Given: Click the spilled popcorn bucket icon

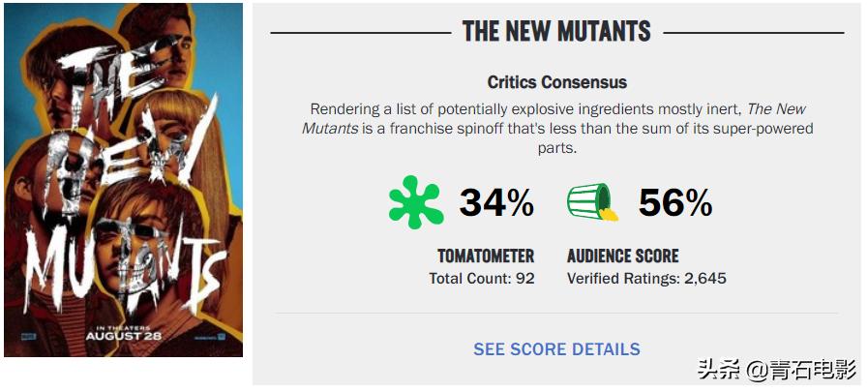Looking at the screenshot, I should 592,202.
